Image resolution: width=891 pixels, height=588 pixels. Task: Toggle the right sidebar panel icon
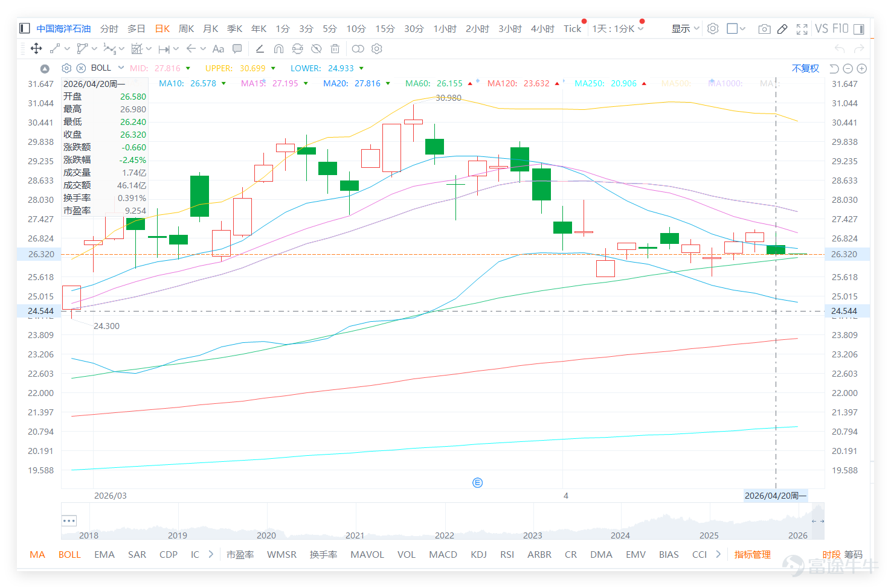pyautogui.click(x=859, y=28)
